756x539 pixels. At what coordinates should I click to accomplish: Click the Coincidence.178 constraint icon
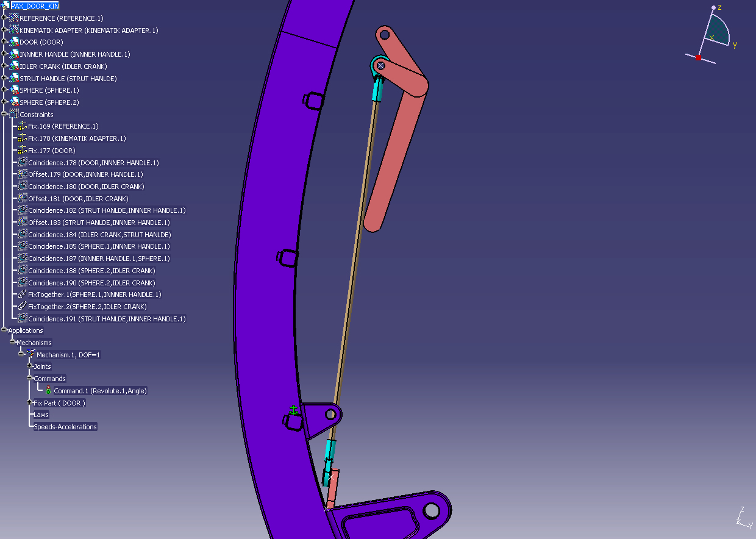pyautogui.click(x=23, y=162)
